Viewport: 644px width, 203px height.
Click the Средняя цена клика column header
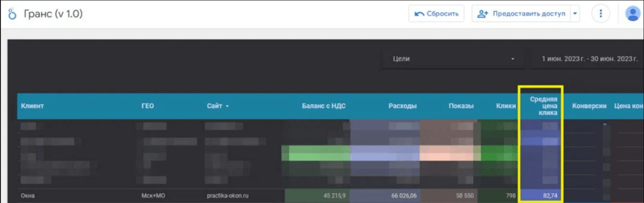pos(544,106)
